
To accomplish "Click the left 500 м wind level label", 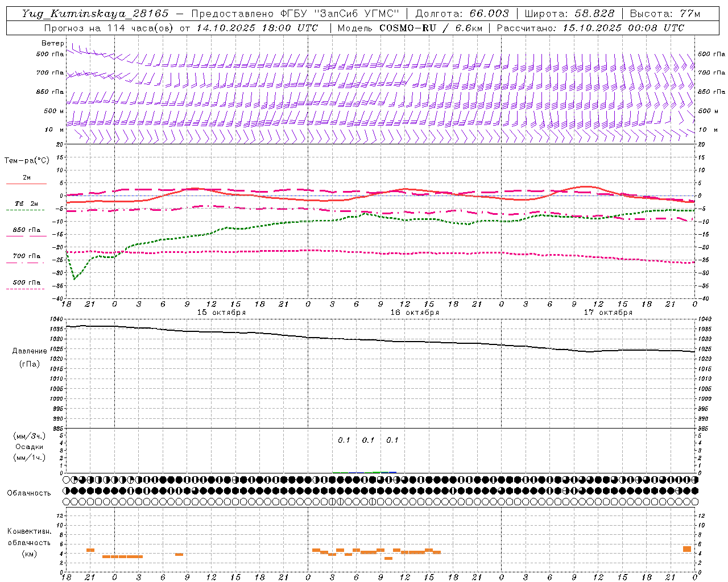I will tap(54, 111).
